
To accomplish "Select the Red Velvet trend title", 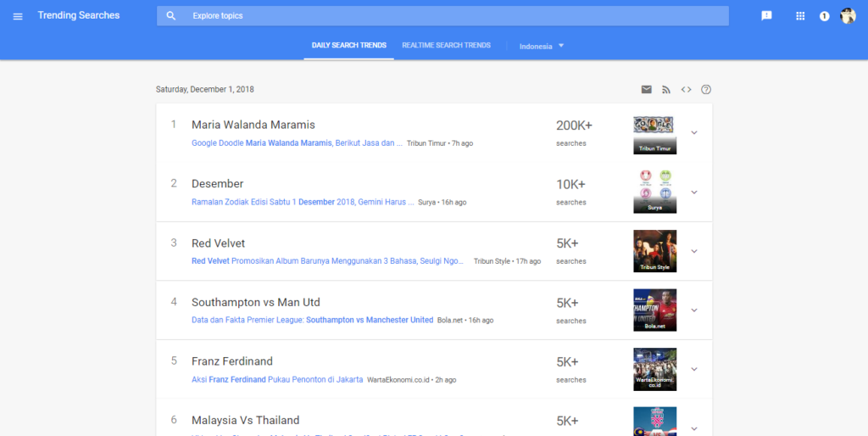I will pyautogui.click(x=218, y=243).
